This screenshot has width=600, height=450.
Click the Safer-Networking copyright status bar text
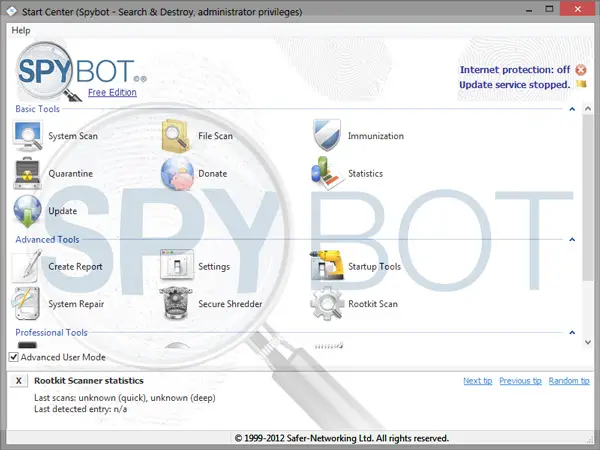pos(341,438)
